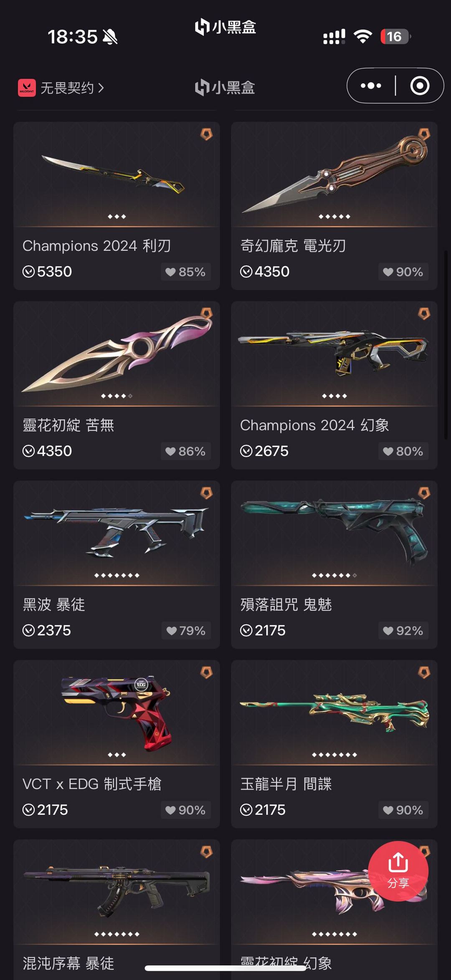This screenshot has width=451, height=980.
Task: Select level dots under 靈花初綻 苦無 image
Action: point(117,396)
